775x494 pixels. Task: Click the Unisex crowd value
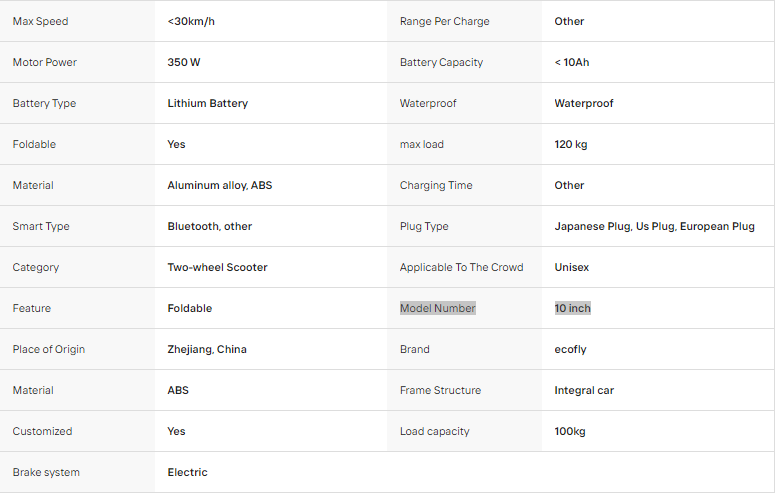tap(572, 268)
